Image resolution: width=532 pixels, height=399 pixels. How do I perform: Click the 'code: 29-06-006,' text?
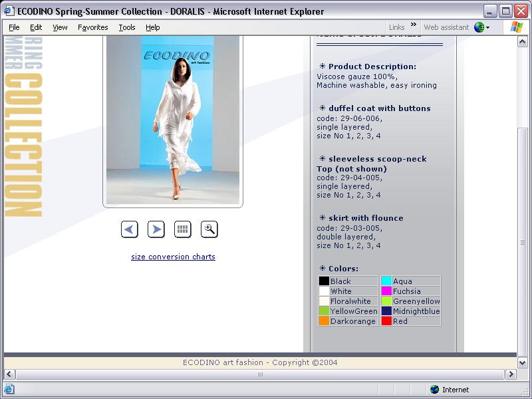click(350, 118)
